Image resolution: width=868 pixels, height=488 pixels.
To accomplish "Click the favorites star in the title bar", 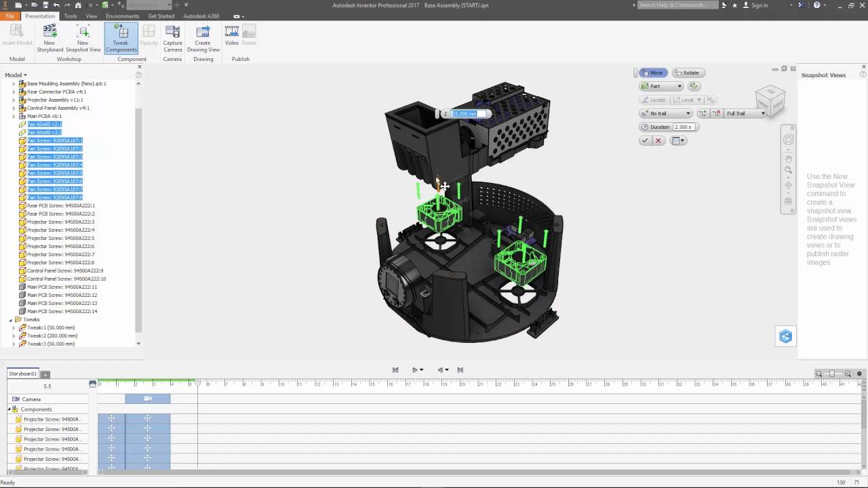I will [734, 5].
